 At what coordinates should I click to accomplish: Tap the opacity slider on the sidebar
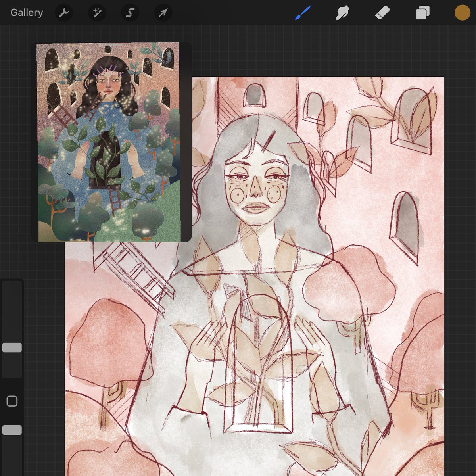tap(13, 429)
